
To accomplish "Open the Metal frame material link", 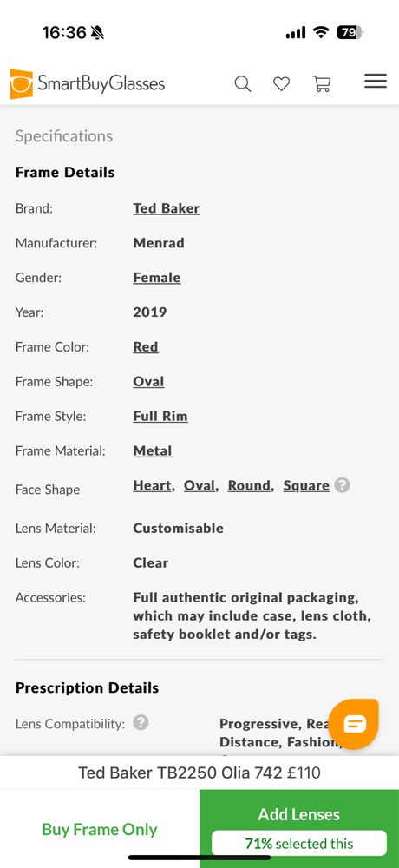I will click(x=152, y=450).
